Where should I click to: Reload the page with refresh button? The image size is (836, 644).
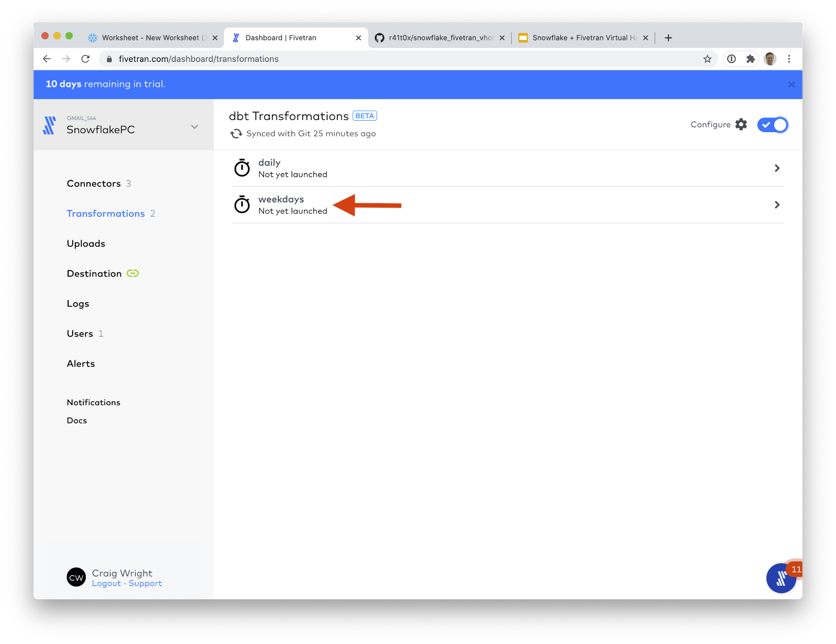(x=86, y=59)
